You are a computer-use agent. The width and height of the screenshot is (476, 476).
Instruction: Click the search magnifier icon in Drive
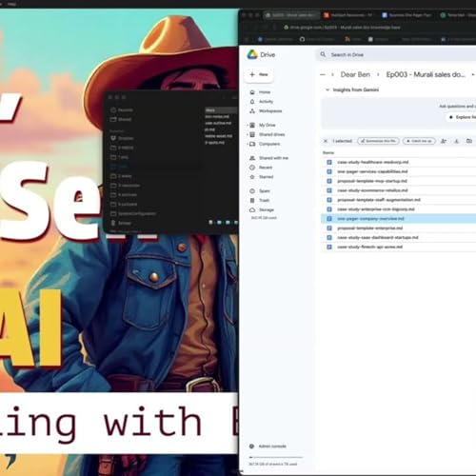323,54
